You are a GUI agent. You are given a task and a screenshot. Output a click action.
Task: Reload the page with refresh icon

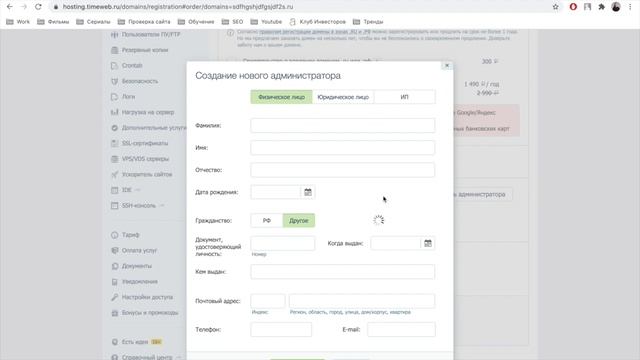(x=38, y=7)
